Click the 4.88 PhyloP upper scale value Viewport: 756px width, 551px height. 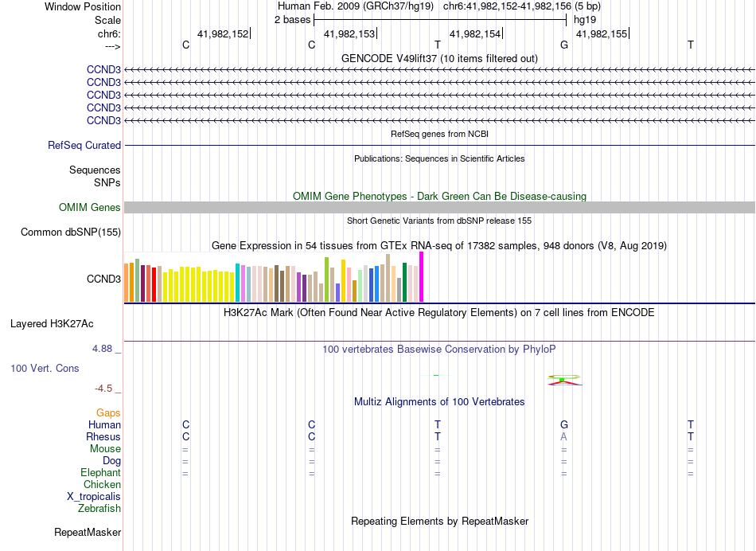102,348
